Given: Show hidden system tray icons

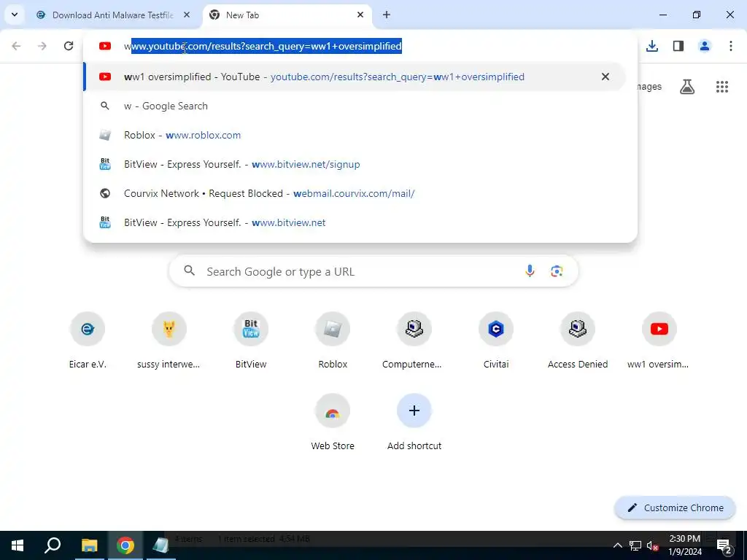Looking at the screenshot, I should 617,545.
